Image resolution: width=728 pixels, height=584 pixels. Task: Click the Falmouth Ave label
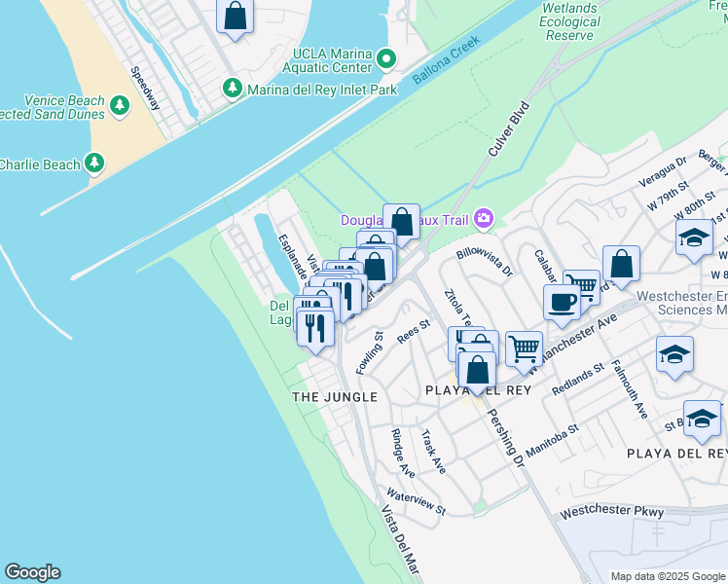[629, 389]
